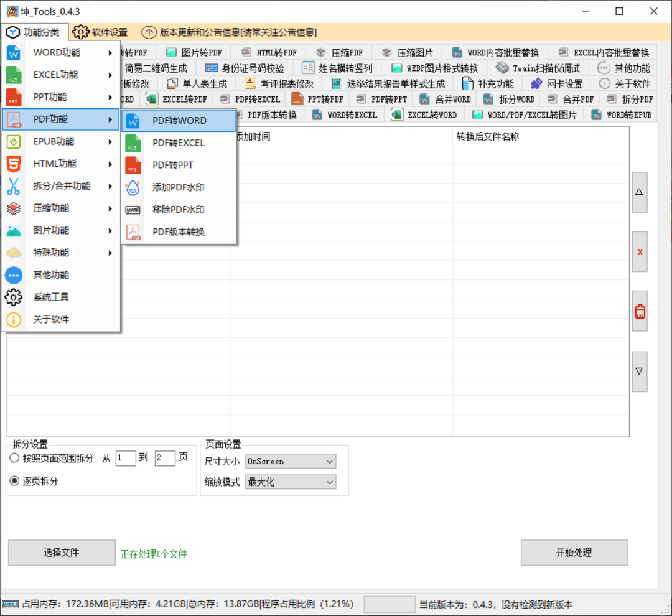Click the 转换后文件名称 column header
This screenshot has width=672, height=616.
click(x=541, y=137)
